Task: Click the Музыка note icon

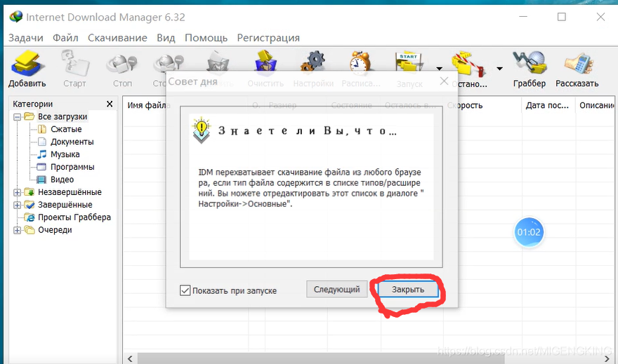Action: click(x=41, y=154)
